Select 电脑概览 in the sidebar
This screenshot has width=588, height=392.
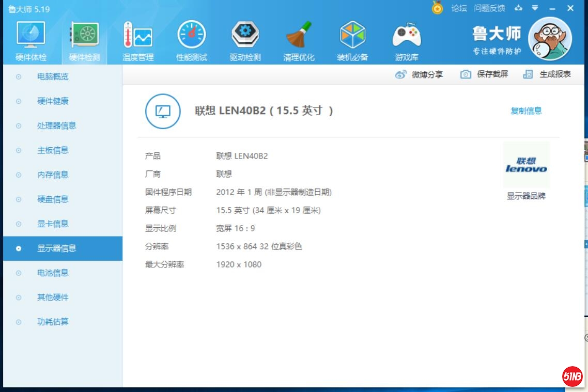point(53,76)
